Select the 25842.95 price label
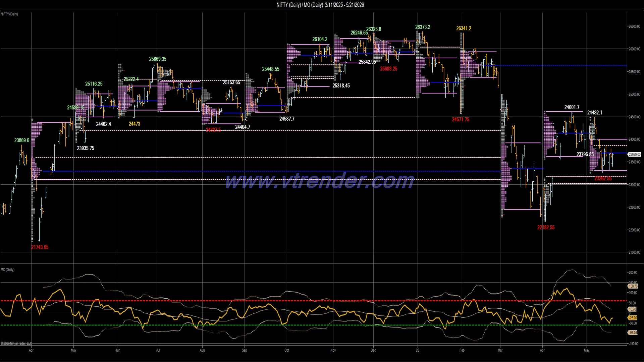644x362 pixels. coord(367,62)
